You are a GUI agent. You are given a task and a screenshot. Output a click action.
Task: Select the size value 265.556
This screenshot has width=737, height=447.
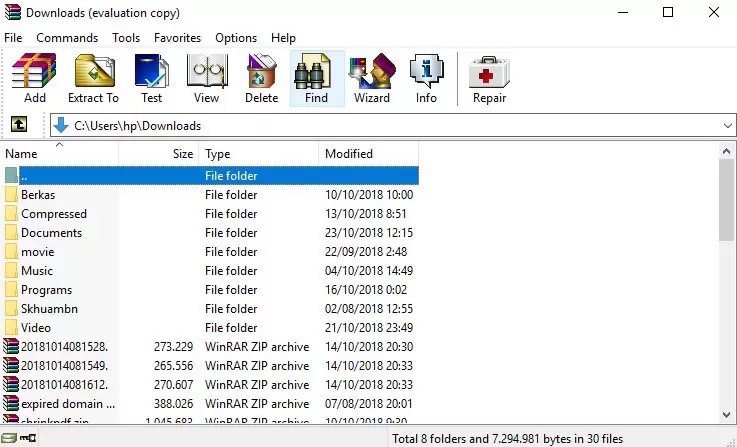tap(173, 365)
